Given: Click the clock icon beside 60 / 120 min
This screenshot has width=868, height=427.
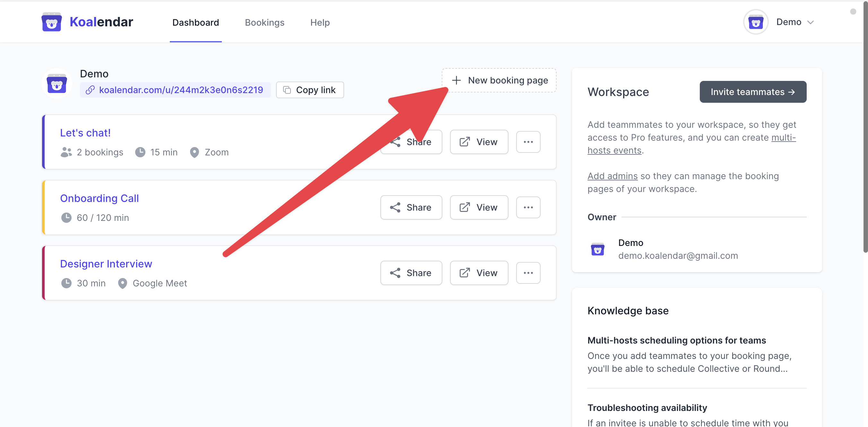Looking at the screenshot, I should coord(66,218).
